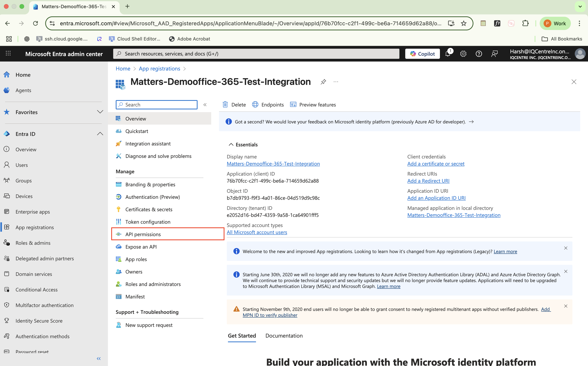This screenshot has height=366, width=588.
Task: Open All Bookmarks folder
Action: click(x=562, y=39)
